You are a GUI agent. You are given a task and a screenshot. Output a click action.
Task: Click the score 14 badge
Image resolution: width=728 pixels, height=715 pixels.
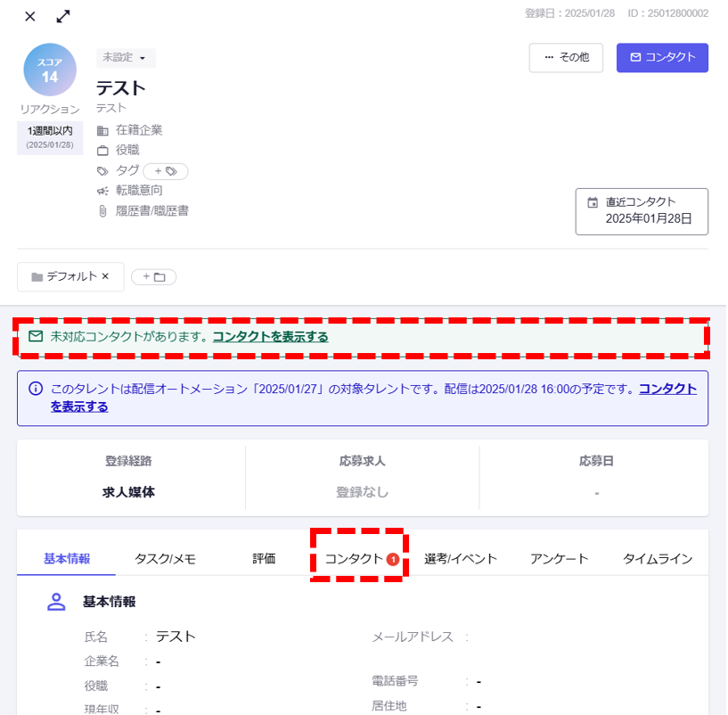pyautogui.click(x=50, y=70)
